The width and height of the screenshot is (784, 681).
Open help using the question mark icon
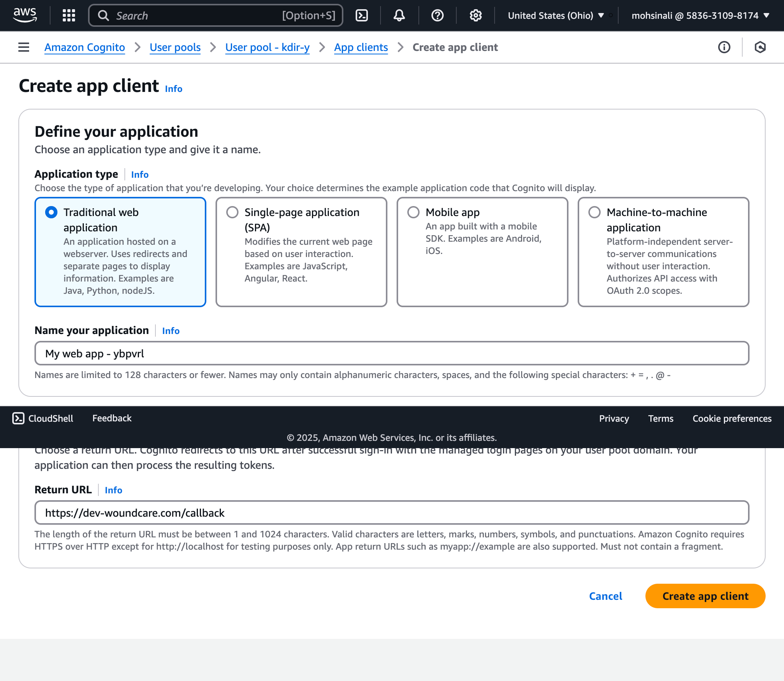[x=437, y=15]
